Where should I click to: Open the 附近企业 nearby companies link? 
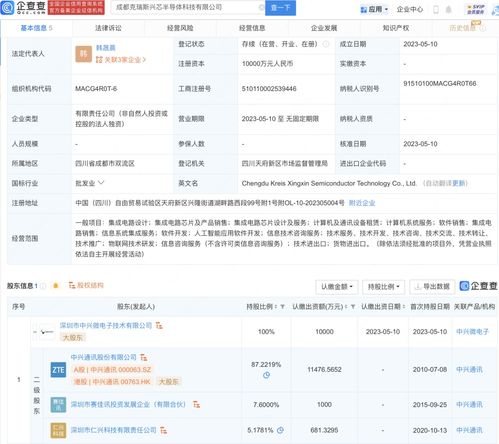tap(362, 203)
